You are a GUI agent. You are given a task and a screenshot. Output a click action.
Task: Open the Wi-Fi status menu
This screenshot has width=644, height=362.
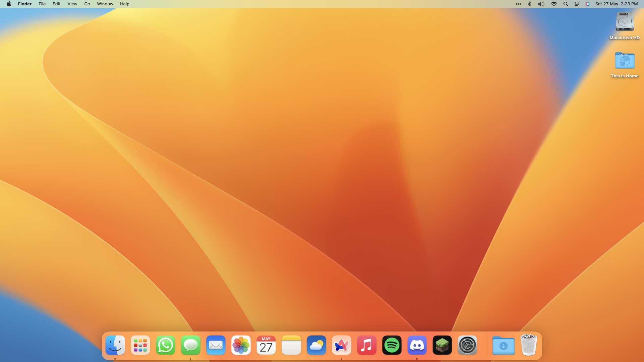tap(554, 4)
